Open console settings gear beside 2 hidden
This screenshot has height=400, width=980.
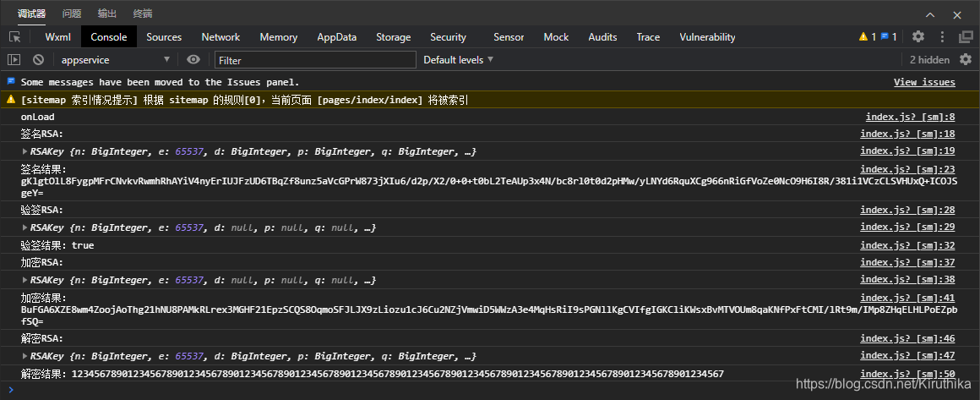[x=966, y=59]
